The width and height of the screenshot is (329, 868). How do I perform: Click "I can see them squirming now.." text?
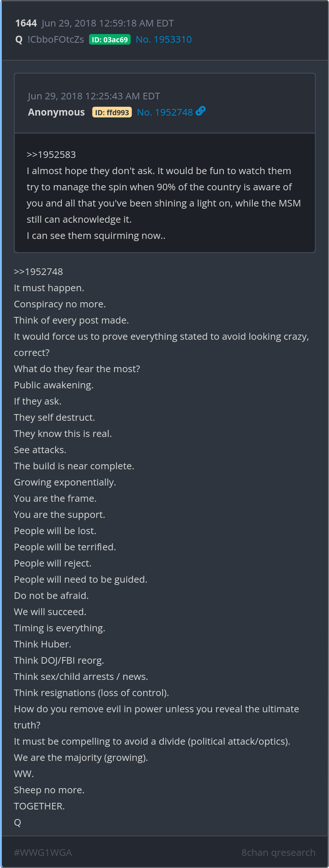click(x=96, y=236)
